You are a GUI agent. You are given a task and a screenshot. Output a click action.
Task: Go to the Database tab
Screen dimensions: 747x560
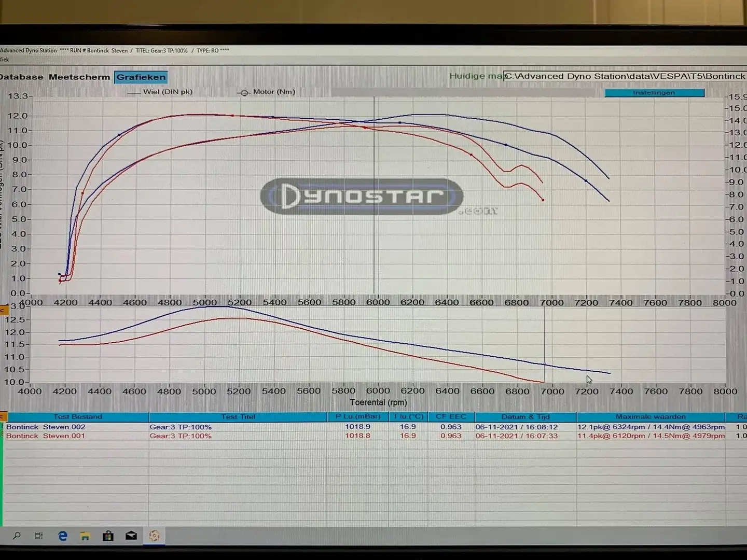coord(21,77)
